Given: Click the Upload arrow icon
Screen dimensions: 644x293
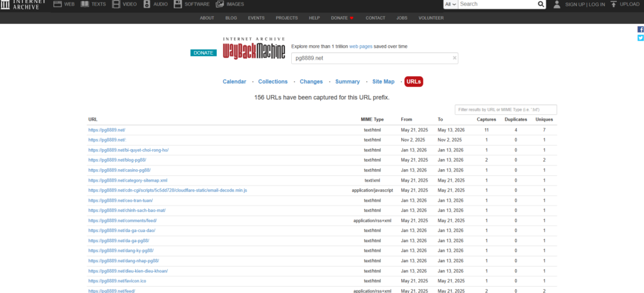Looking at the screenshot, I should click(x=614, y=4).
